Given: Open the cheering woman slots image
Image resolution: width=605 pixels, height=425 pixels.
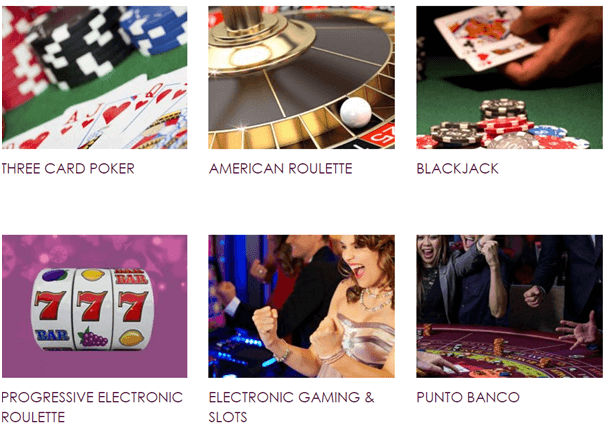Looking at the screenshot, I should (x=301, y=306).
